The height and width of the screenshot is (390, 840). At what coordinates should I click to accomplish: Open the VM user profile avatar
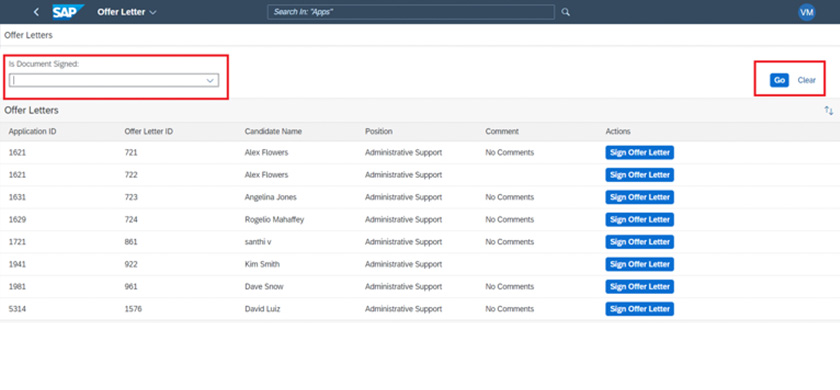click(x=806, y=12)
